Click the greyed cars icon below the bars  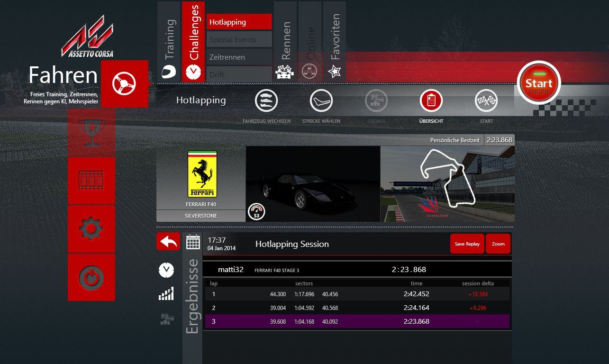167,319
